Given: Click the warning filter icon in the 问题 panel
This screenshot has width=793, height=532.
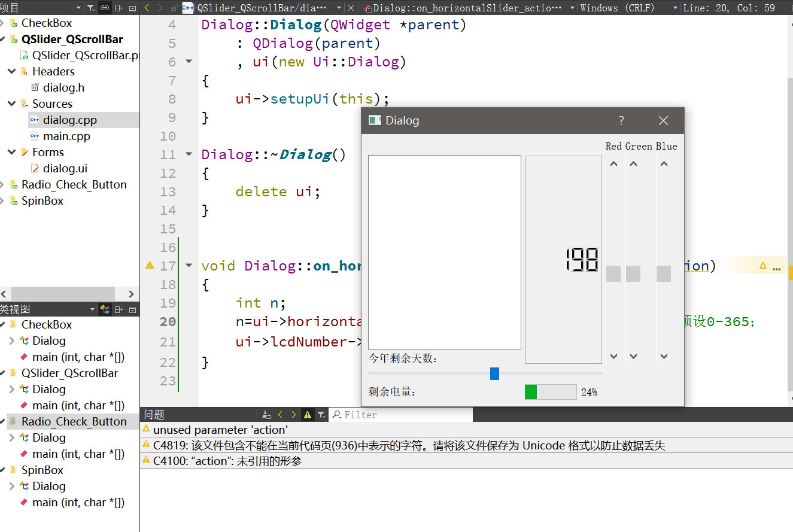Looking at the screenshot, I should click(308, 414).
